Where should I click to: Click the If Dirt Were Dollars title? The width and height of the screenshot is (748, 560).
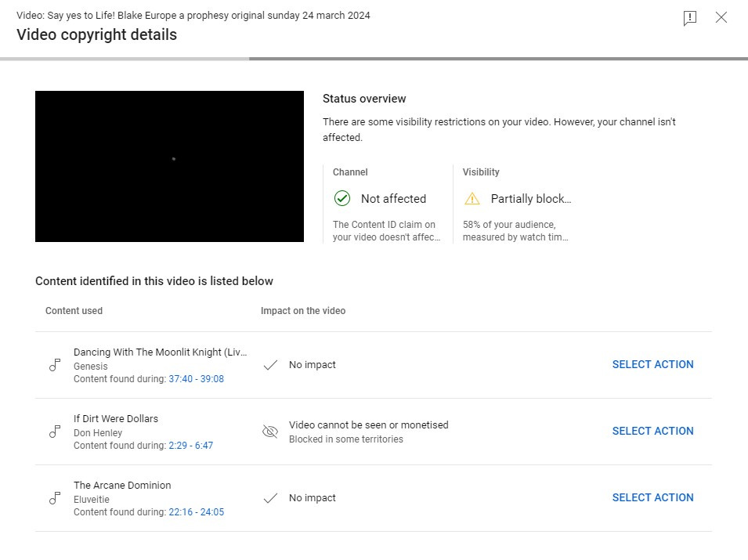click(x=116, y=419)
